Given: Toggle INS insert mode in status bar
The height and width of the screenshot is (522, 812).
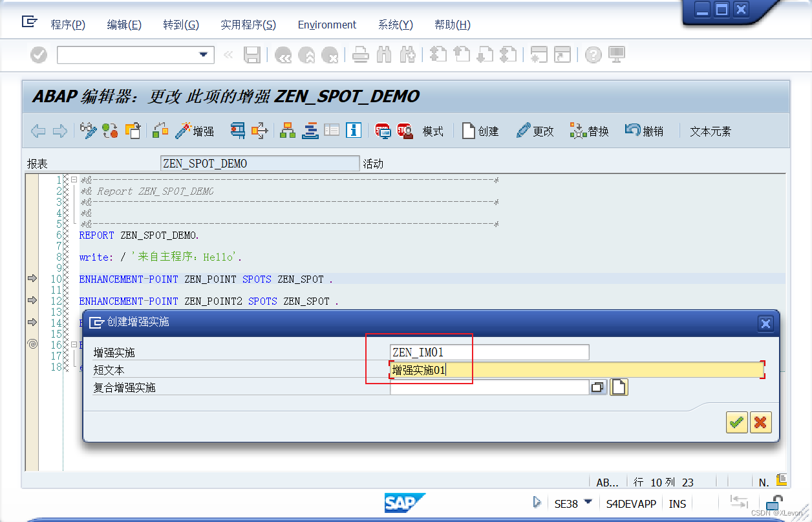Looking at the screenshot, I should (x=678, y=503).
